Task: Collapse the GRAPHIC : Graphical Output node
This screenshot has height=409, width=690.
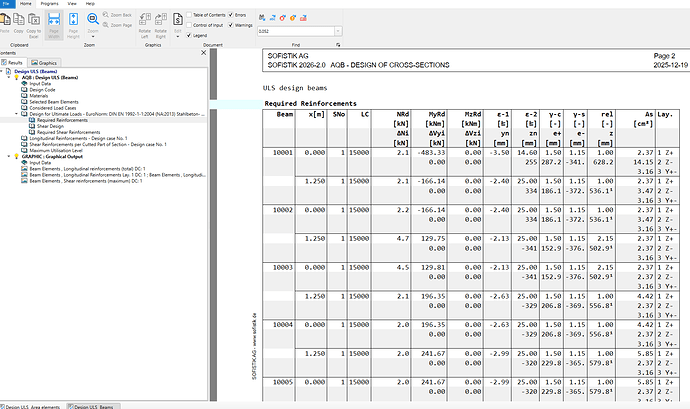Action: (11, 156)
